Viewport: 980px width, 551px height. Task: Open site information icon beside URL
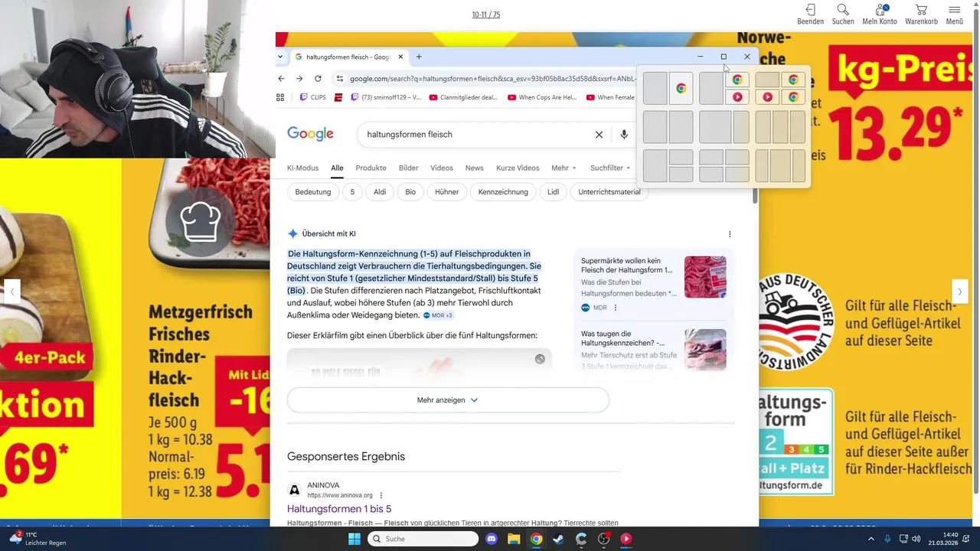click(340, 78)
